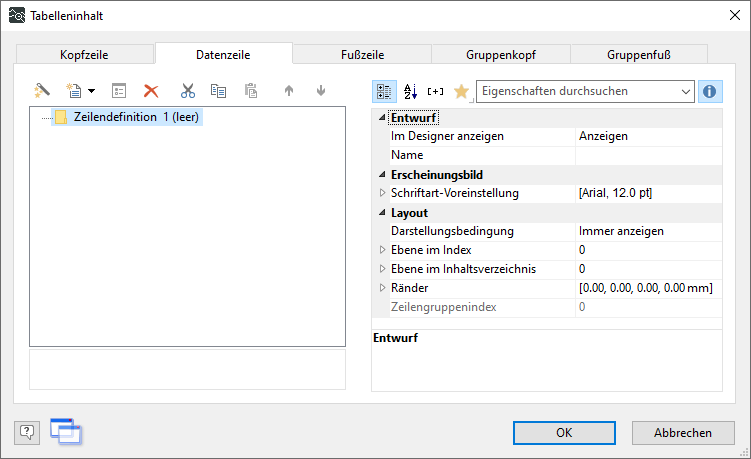Collapse the Erscheinungsbild property group
Screen dimensions: 751x459
(382, 174)
